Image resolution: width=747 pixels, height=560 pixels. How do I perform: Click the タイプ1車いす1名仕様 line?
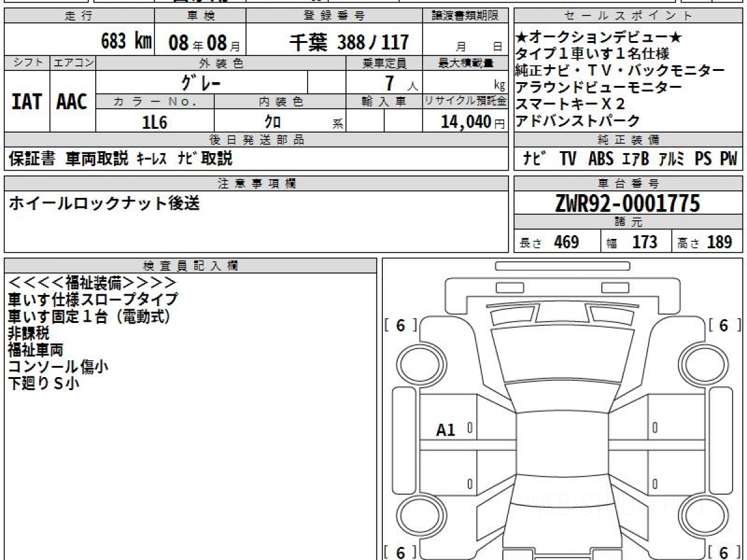tap(592, 54)
